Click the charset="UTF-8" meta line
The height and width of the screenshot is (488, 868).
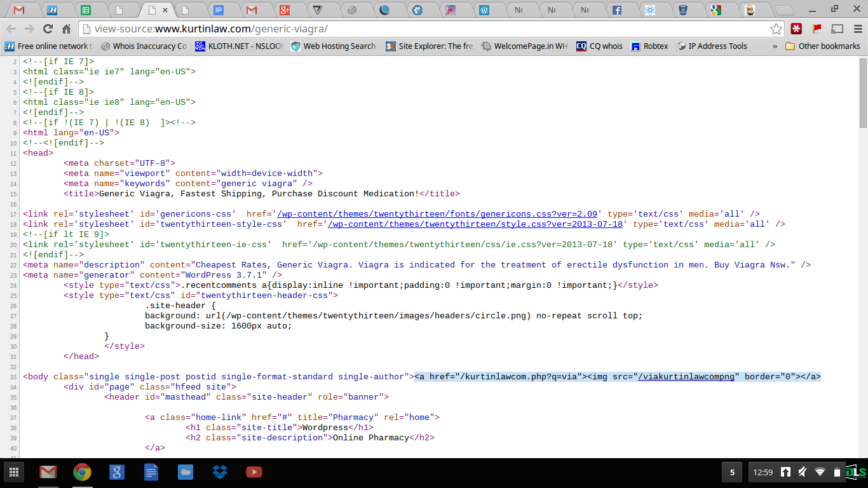click(119, 163)
